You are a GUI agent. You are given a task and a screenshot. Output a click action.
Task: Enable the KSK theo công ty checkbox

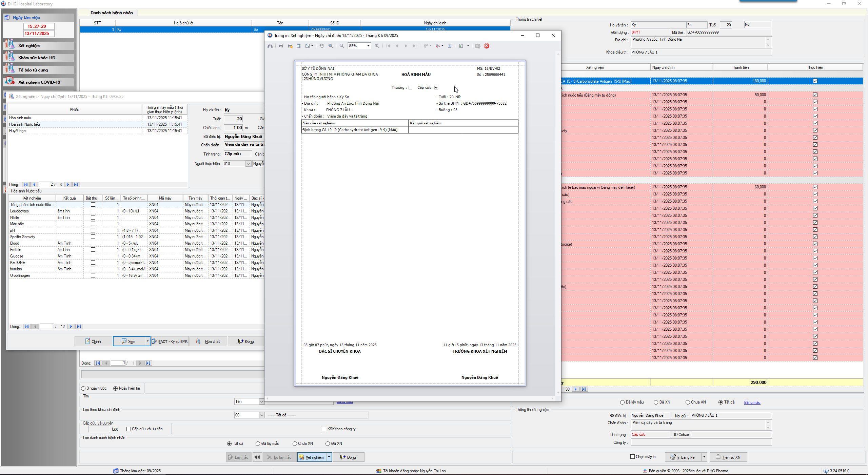click(324, 429)
